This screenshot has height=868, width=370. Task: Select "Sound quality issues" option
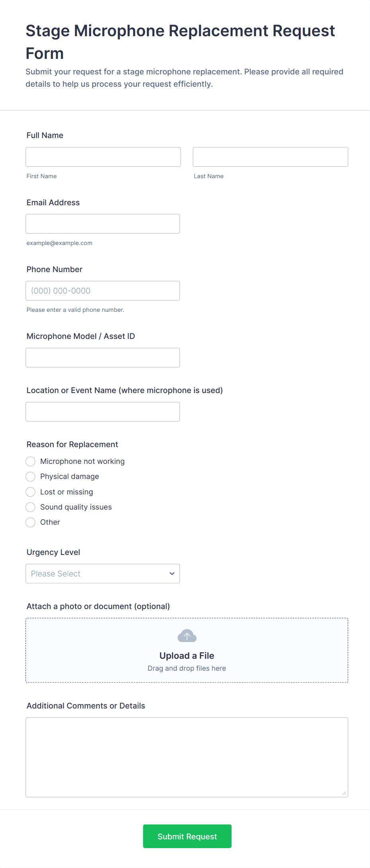click(x=30, y=507)
